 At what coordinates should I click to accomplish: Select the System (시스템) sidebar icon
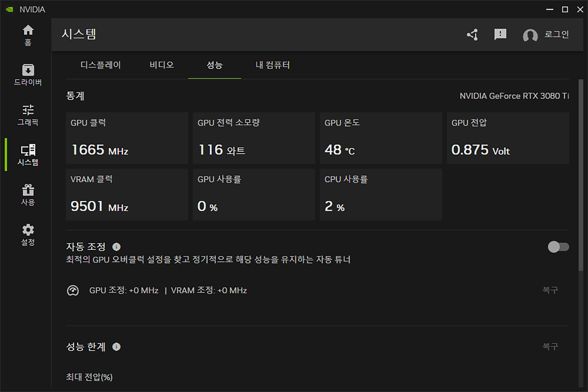tap(28, 155)
